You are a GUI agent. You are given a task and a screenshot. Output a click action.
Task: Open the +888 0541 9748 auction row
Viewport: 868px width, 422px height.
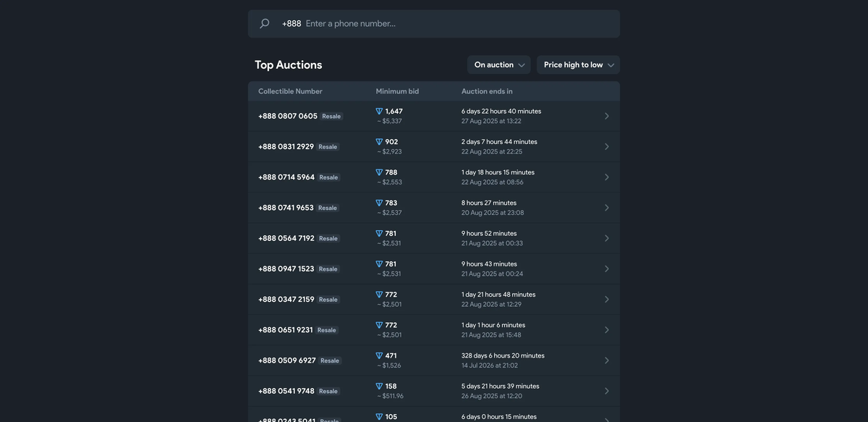point(286,392)
